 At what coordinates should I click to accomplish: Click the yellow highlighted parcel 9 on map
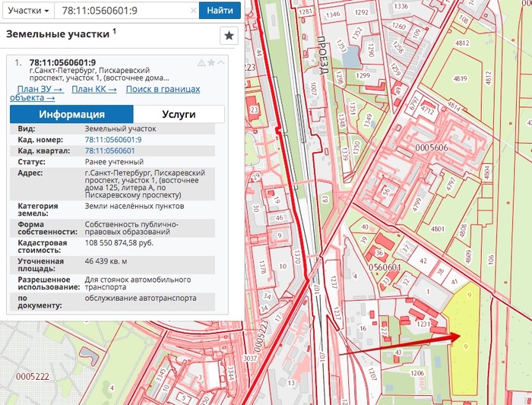tap(466, 342)
